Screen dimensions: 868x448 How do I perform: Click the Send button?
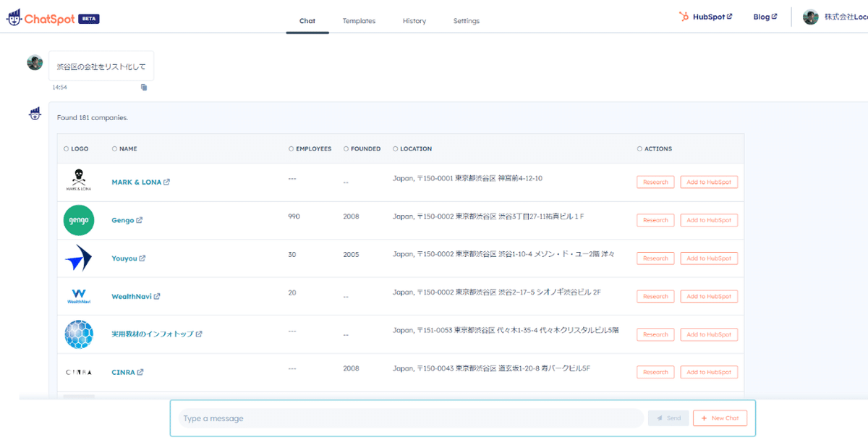point(668,418)
